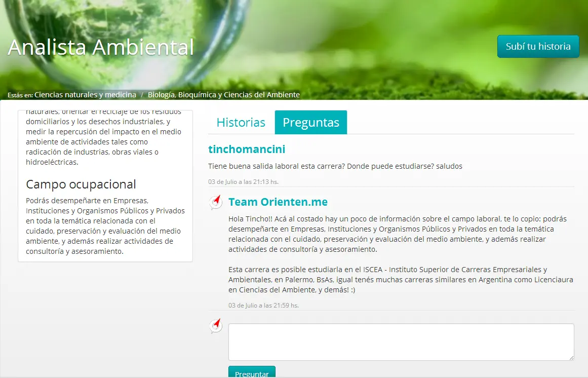
Task: Click the Team Orienten.me username link
Action: click(x=278, y=202)
